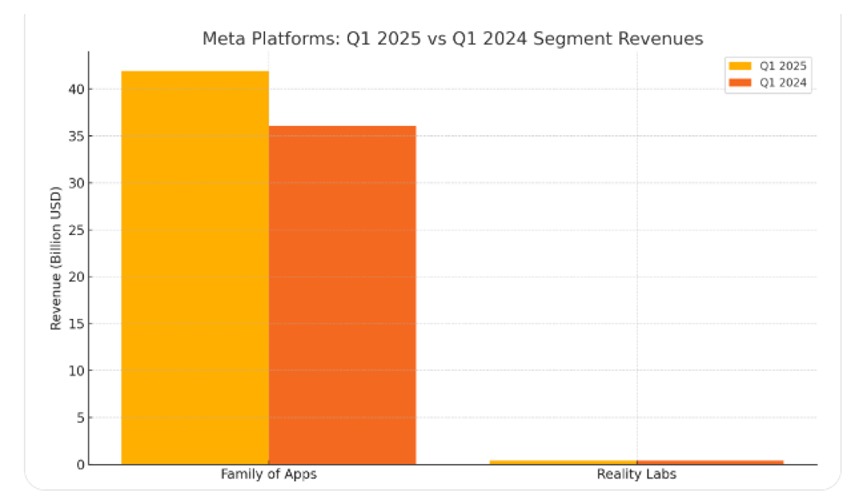Viewport: 864px width, 502px height.
Task: Click the 5 tick label on y-axis
Action: (78, 418)
